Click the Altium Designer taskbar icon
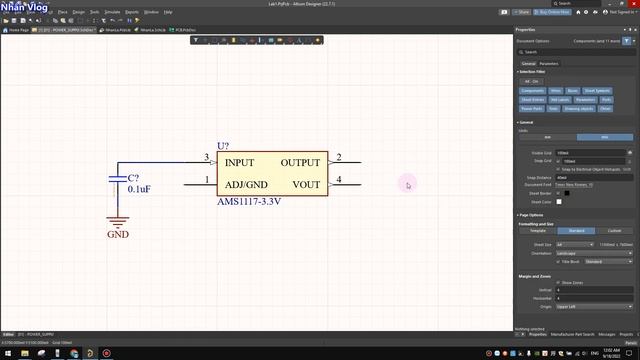 tap(90, 353)
